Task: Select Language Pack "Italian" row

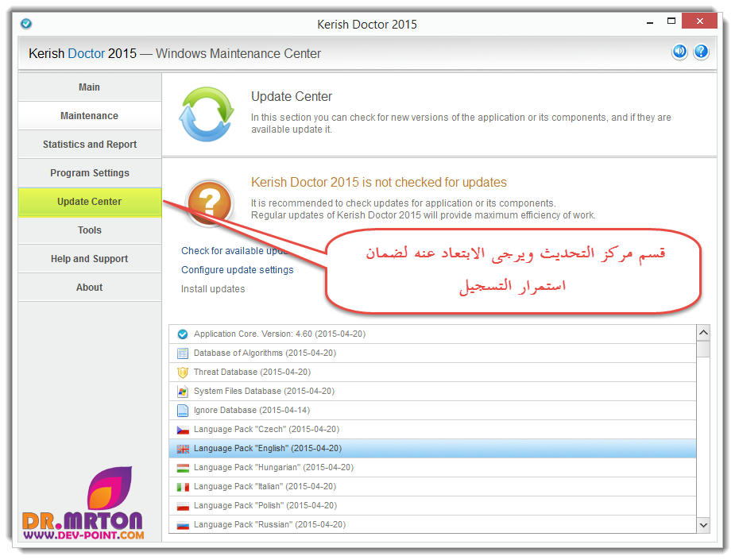Action: pos(432,487)
